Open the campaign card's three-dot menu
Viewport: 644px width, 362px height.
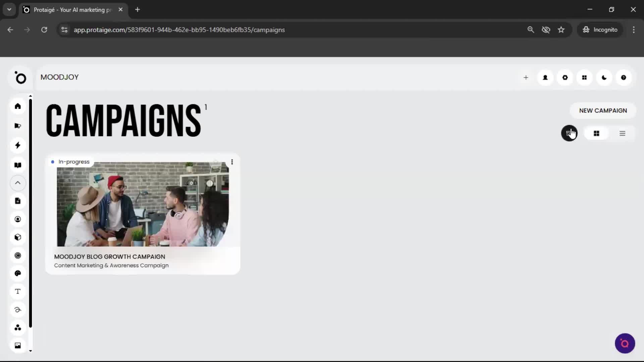232,162
